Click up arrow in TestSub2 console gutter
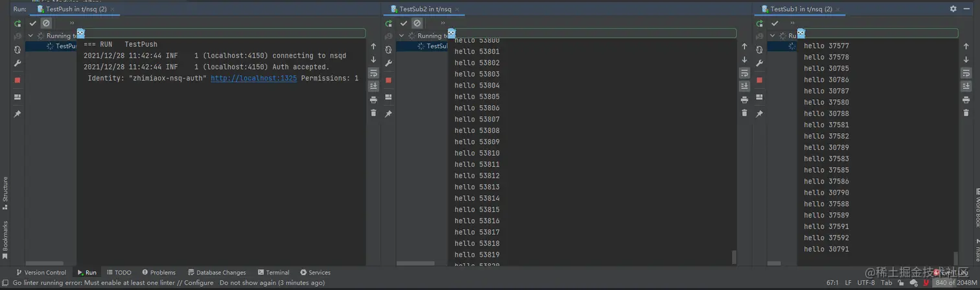This screenshot has height=290, width=980. (744, 47)
